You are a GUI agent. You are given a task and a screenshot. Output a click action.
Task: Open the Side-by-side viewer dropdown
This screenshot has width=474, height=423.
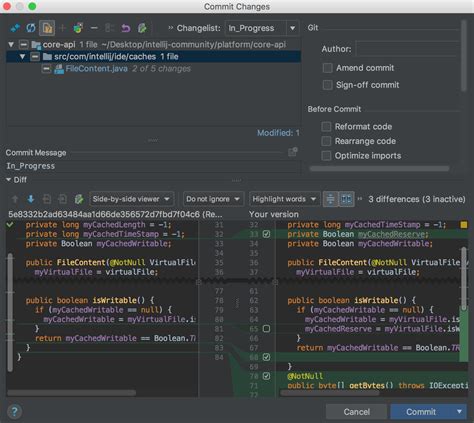point(131,199)
